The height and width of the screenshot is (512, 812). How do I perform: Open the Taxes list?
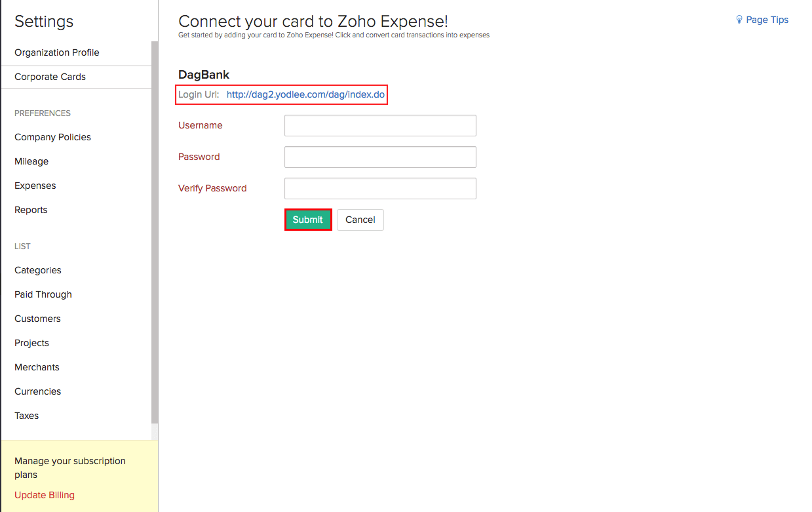pyautogui.click(x=26, y=416)
